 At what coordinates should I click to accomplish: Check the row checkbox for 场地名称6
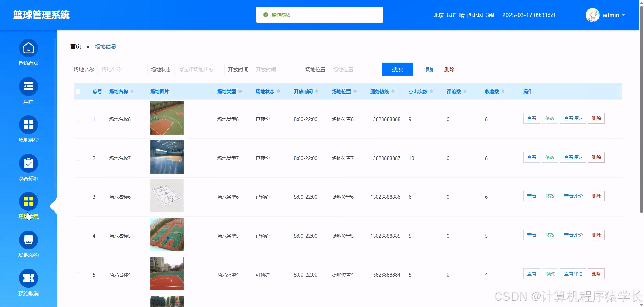click(78, 197)
